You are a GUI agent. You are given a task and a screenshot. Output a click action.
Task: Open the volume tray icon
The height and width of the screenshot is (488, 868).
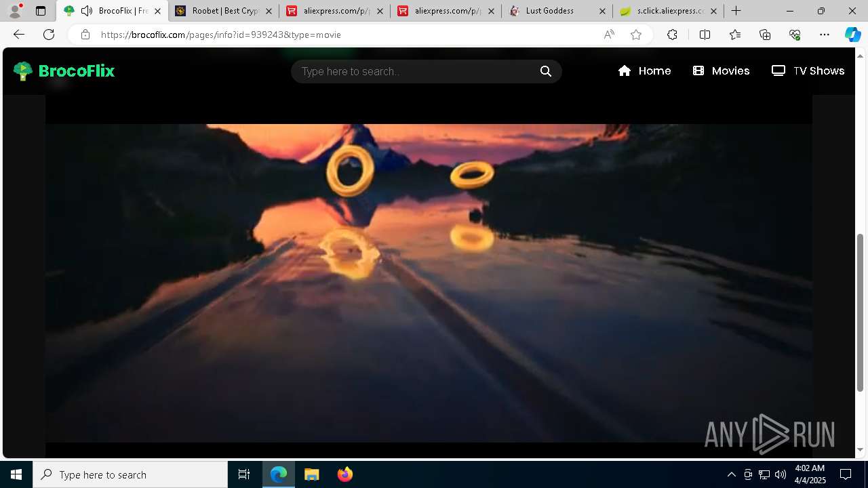781,474
